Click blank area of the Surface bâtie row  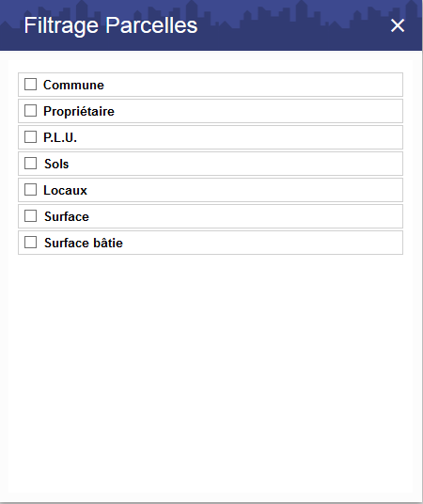[x=260, y=243]
